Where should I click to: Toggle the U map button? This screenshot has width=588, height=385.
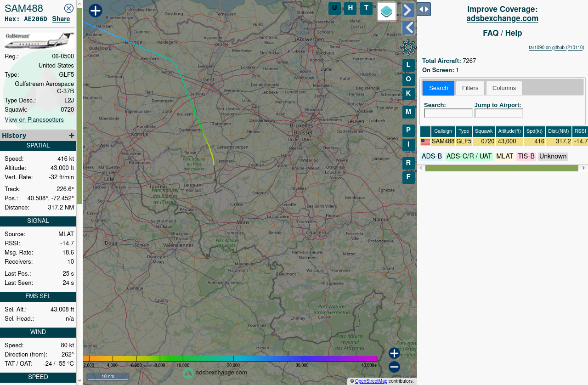[x=335, y=8]
